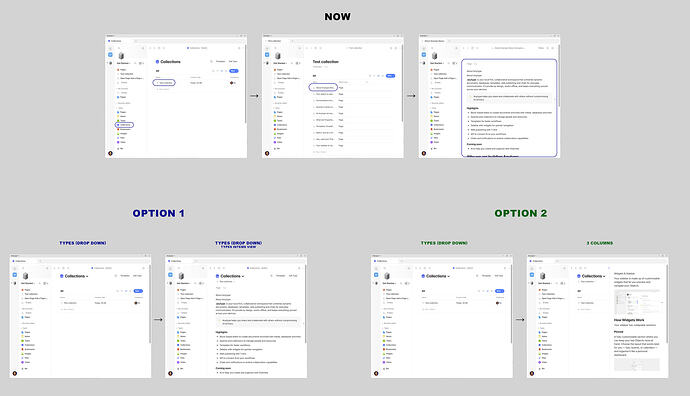Click the blue square sidebar icon in the NOW first window
The width and height of the screenshot is (690, 396).
(x=110, y=55)
